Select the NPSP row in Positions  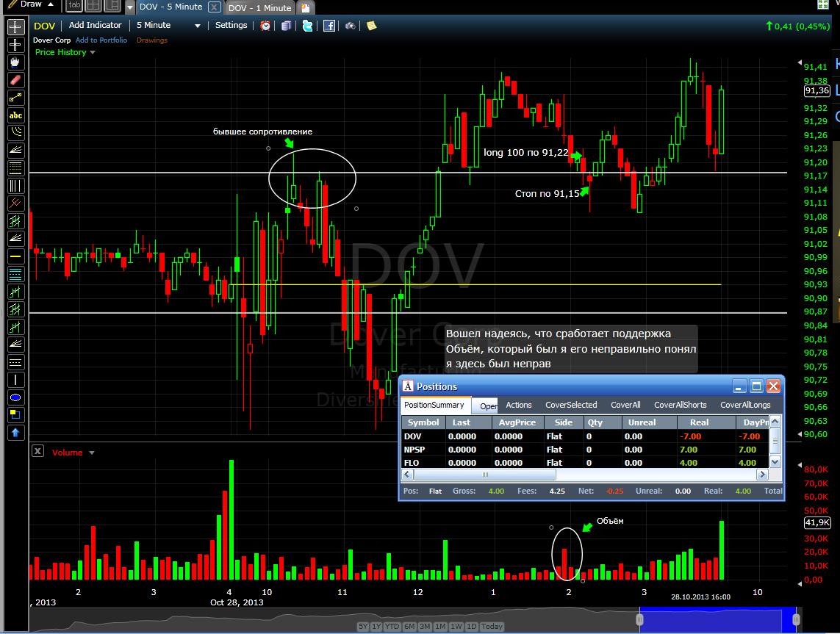586,450
